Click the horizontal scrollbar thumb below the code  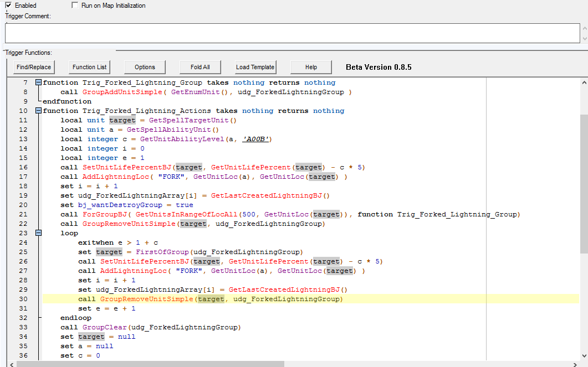[150, 364]
